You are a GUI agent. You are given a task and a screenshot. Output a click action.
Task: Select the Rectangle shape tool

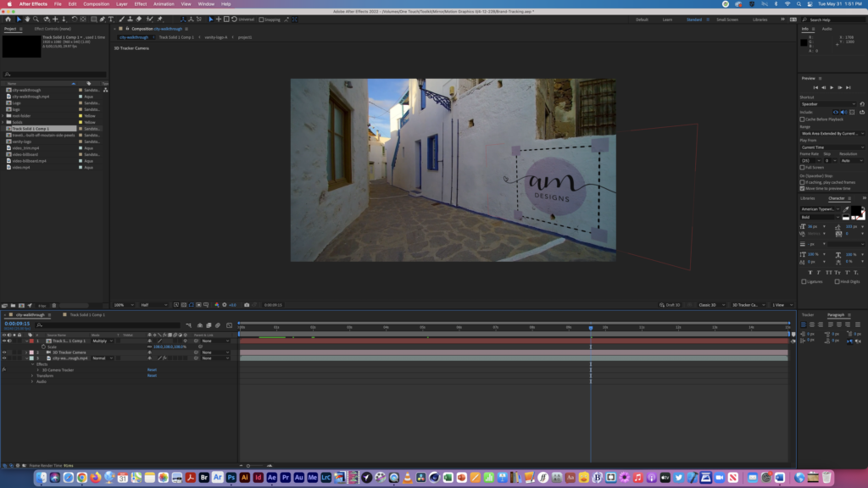(93, 19)
